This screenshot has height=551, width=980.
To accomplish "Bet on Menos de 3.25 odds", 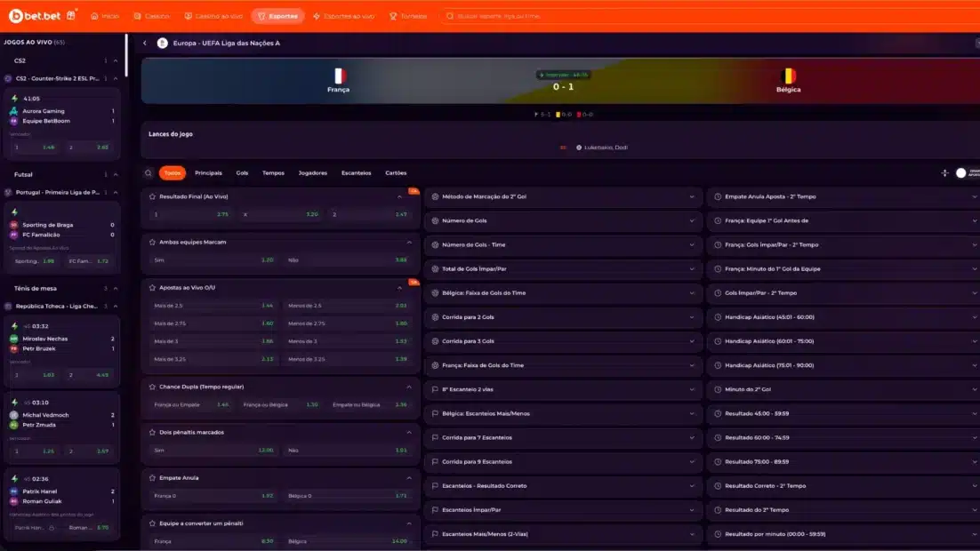I will [348, 359].
